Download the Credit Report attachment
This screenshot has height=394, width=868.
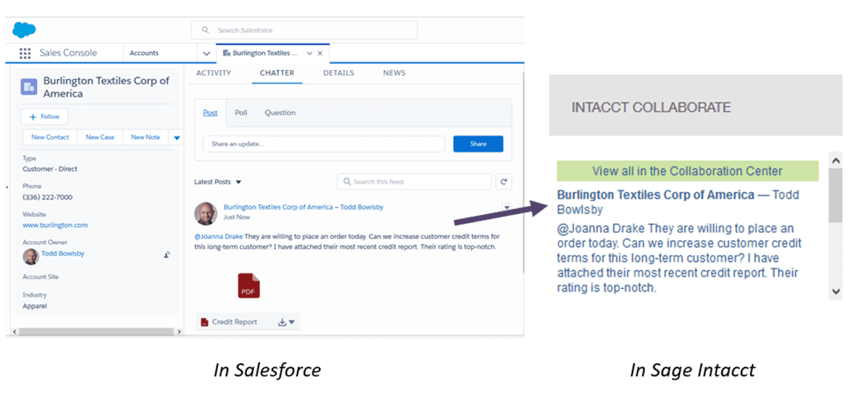(x=282, y=322)
